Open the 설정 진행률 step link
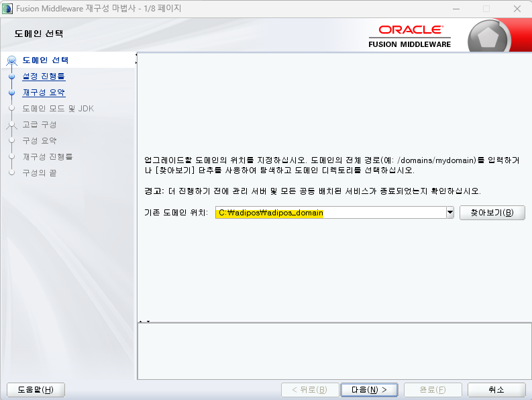The height and width of the screenshot is (400, 532). coord(44,76)
